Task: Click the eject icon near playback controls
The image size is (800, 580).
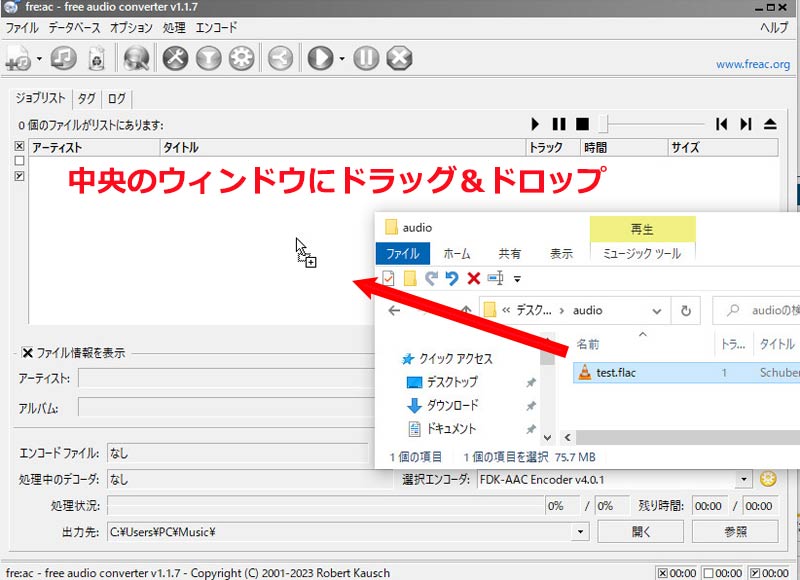Action: click(771, 123)
